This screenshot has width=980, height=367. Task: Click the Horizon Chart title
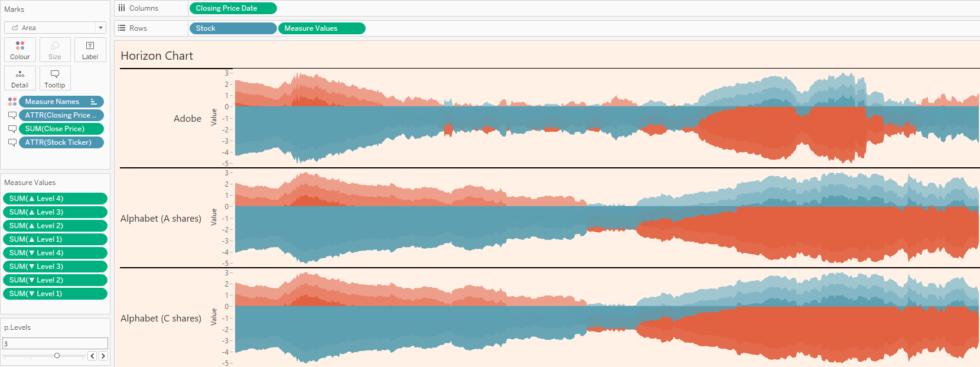tap(157, 56)
